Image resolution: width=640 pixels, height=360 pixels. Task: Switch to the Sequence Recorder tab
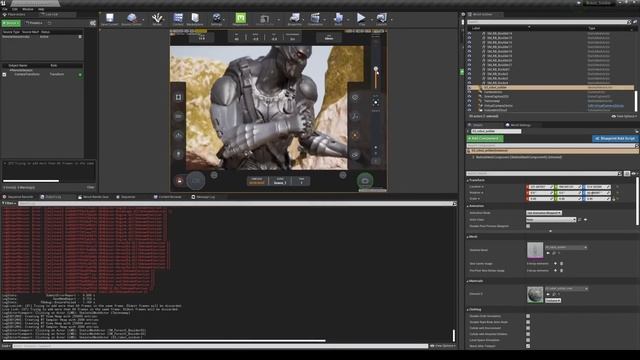click(18, 197)
